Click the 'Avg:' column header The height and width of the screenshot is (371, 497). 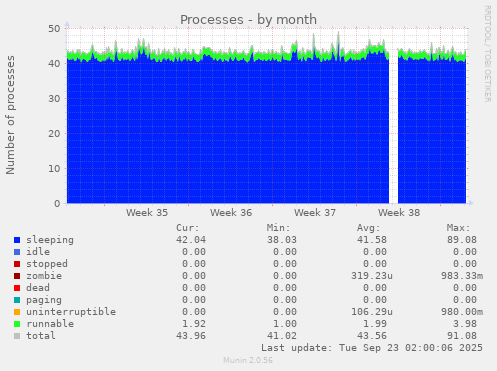click(368, 228)
